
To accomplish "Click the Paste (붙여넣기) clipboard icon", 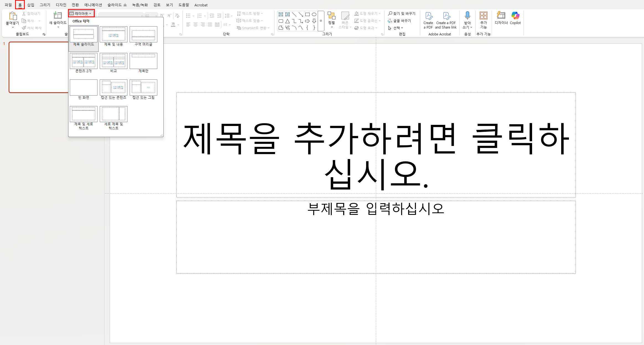I will 12,16.
